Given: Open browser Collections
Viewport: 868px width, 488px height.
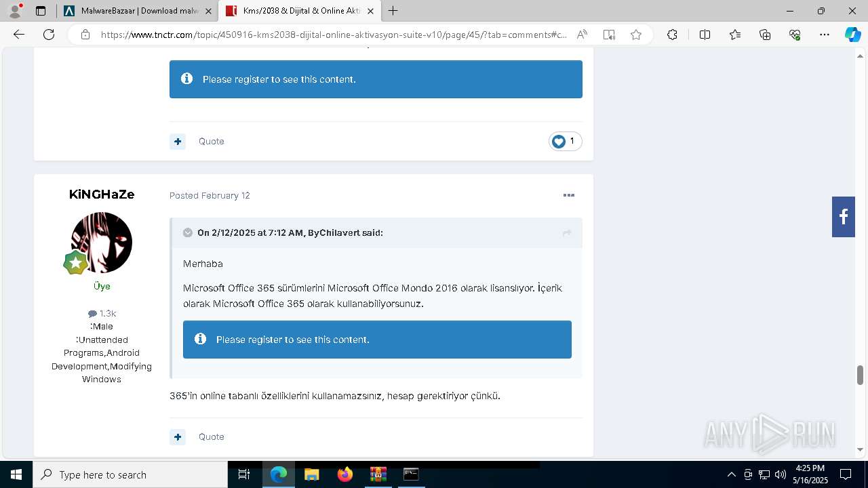Looking at the screenshot, I should [765, 35].
